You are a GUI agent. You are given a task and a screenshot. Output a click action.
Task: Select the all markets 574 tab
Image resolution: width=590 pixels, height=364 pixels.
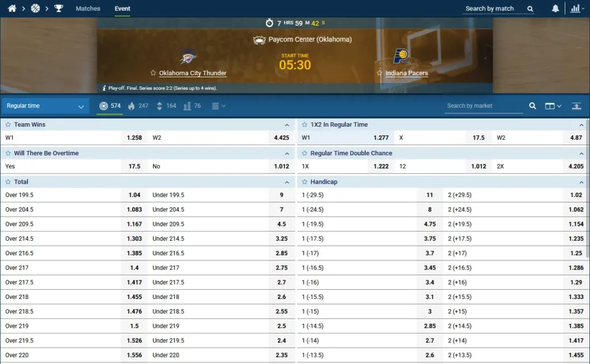(110, 106)
